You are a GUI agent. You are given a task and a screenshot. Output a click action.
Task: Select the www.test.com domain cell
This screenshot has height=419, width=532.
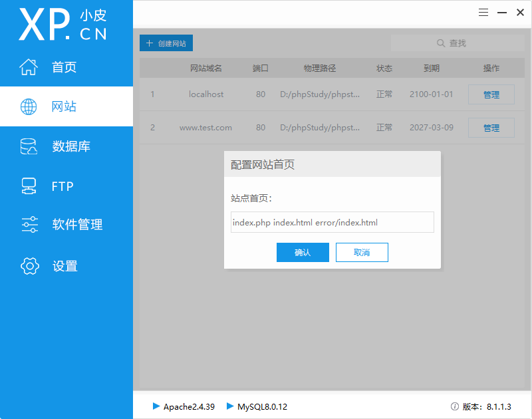(205, 128)
